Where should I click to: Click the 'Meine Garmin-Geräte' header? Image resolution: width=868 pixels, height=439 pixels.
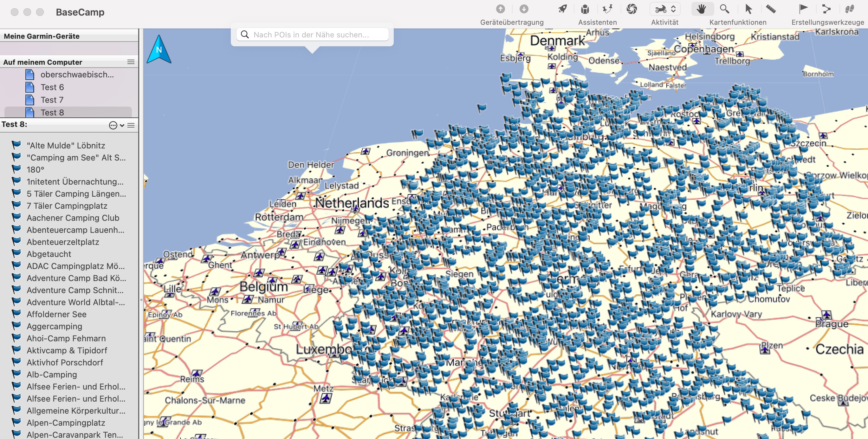pos(42,36)
